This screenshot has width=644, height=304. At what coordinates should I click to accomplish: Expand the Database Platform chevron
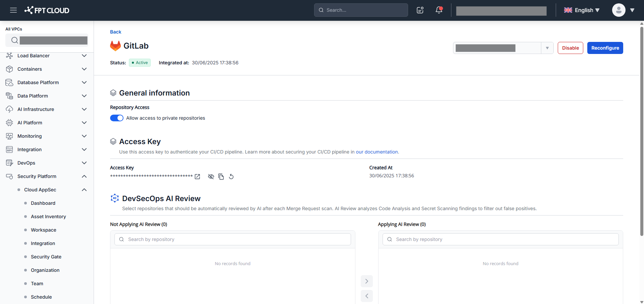coord(84,82)
